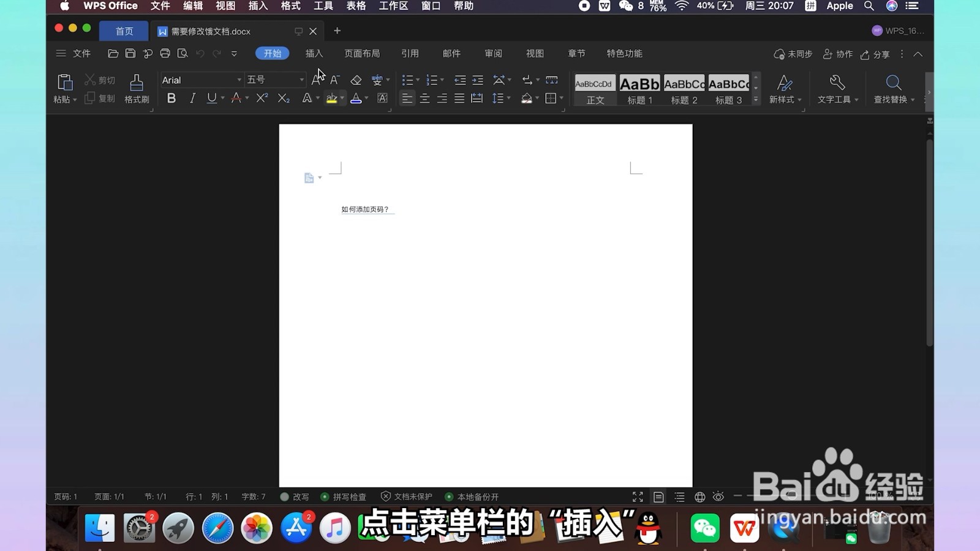Redo the last undone action
This screenshot has height=551, width=980.
point(217,54)
